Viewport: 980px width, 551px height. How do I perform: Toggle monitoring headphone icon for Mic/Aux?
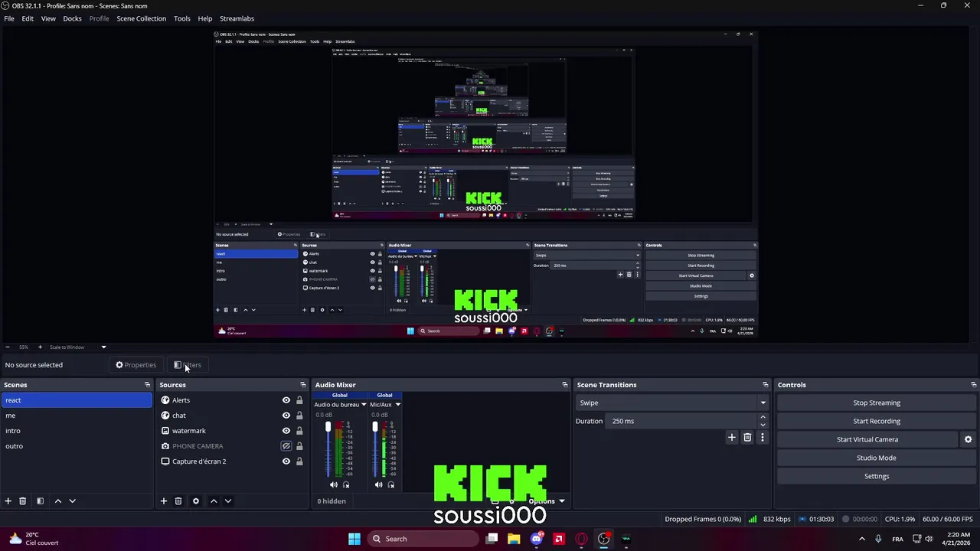pyautogui.click(x=391, y=484)
